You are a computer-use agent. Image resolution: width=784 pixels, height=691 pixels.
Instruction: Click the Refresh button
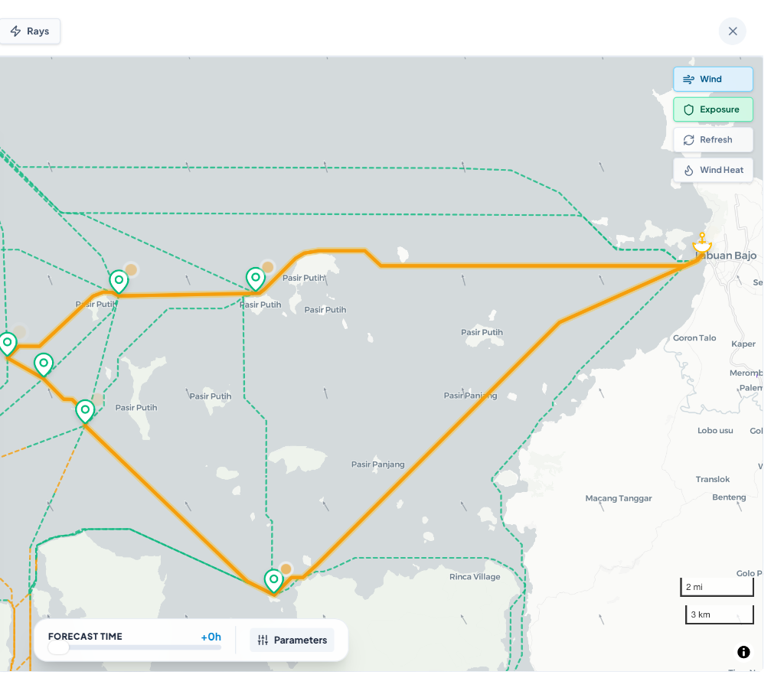713,140
